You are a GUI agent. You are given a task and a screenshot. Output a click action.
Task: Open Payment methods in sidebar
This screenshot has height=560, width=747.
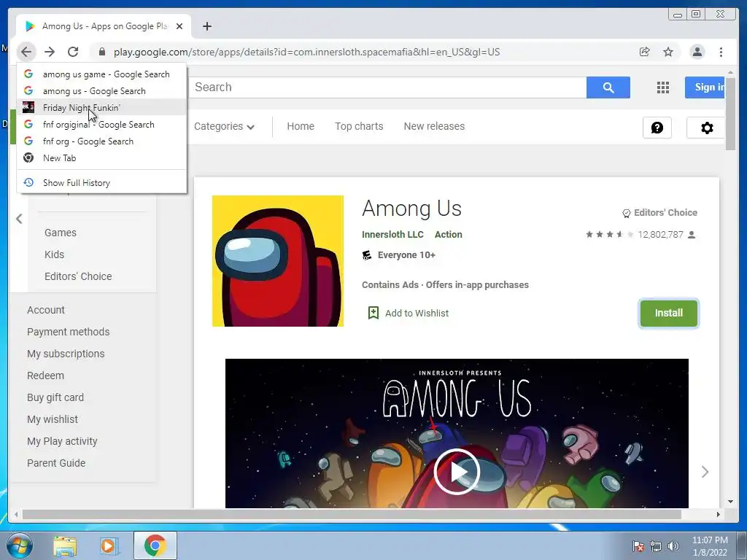coord(68,332)
